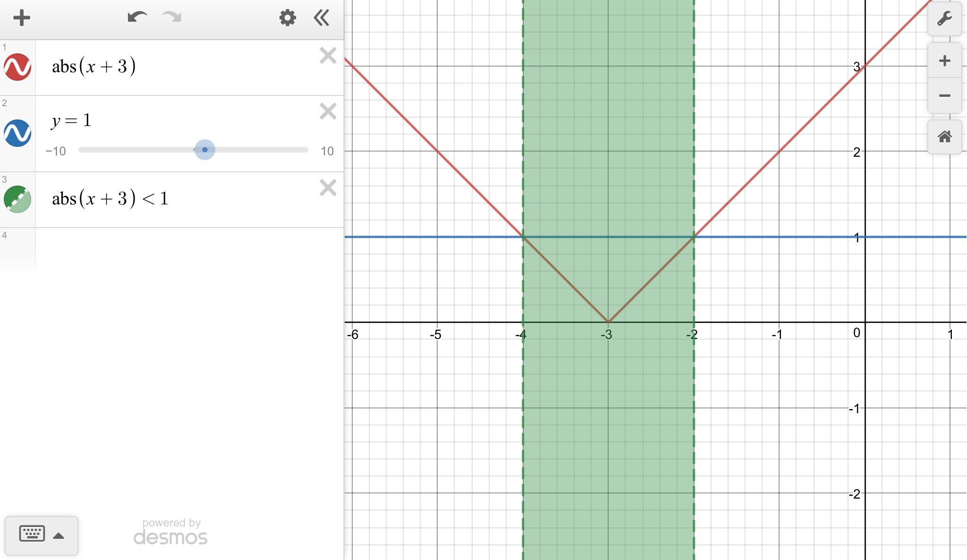
Task: Open the Graph Settings wrench
Action: (944, 19)
